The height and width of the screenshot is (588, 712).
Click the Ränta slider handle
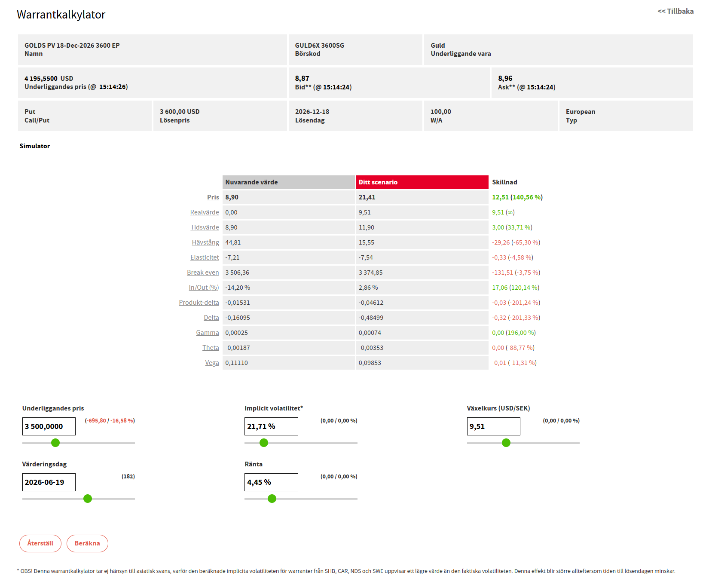click(x=272, y=499)
